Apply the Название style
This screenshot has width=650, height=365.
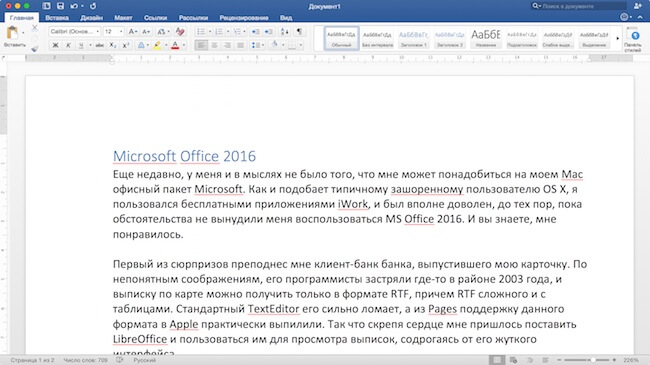tap(485, 39)
